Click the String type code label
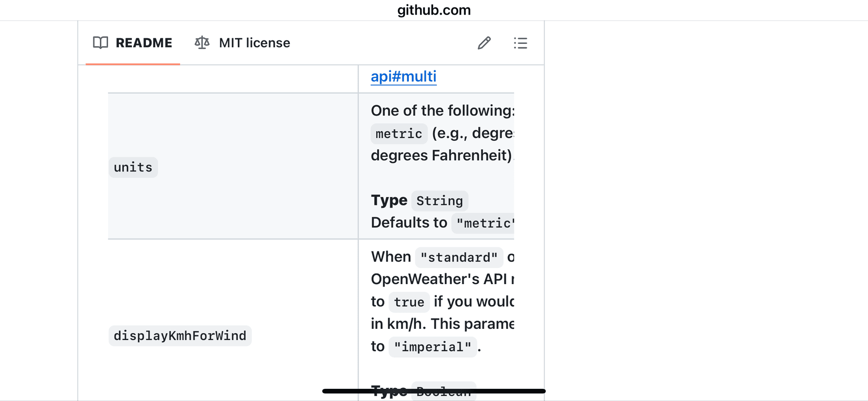The width and height of the screenshot is (868, 401). tap(440, 201)
